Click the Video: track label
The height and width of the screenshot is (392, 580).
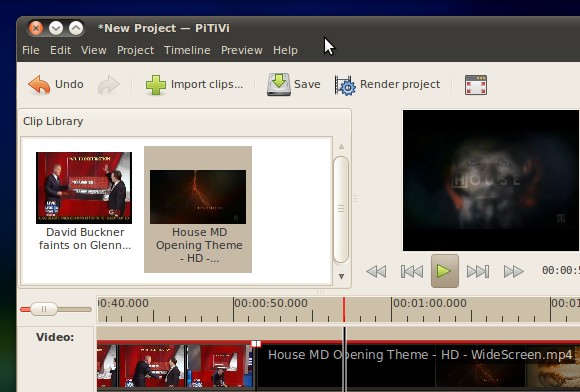pyautogui.click(x=55, y=337)
